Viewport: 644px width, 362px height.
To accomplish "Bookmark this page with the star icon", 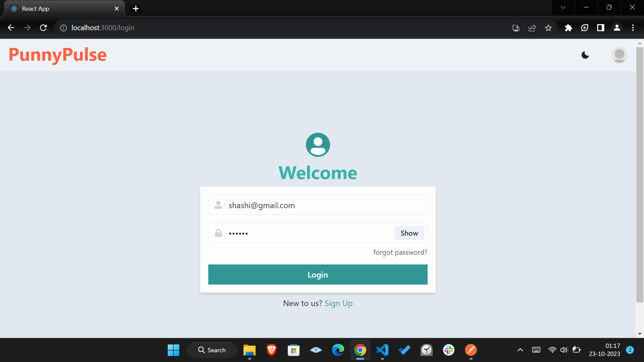I will tap(548, 28).
